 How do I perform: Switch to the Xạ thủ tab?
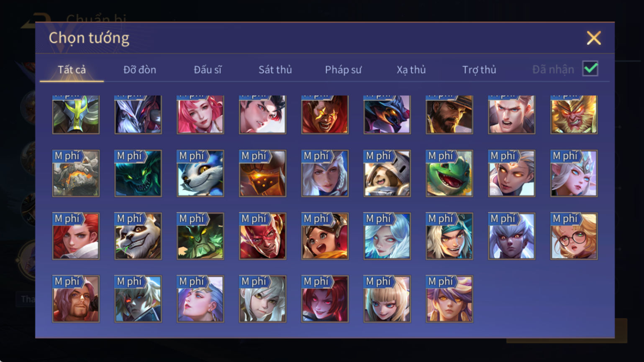411,69
